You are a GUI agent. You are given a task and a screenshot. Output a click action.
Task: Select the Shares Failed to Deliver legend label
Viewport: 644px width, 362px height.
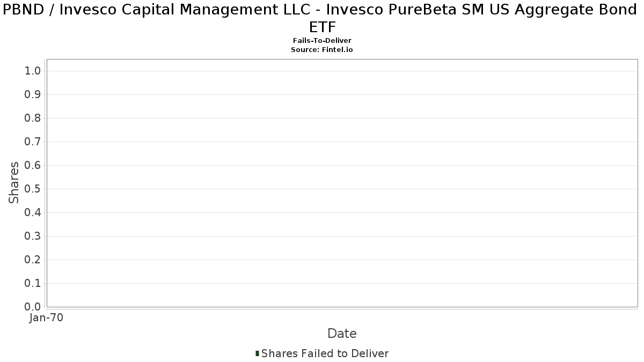(x=325, y=353)
